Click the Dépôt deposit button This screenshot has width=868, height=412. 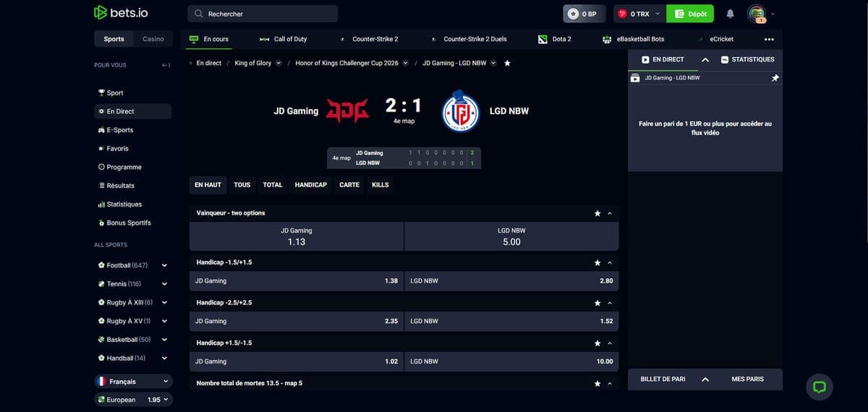690,14
